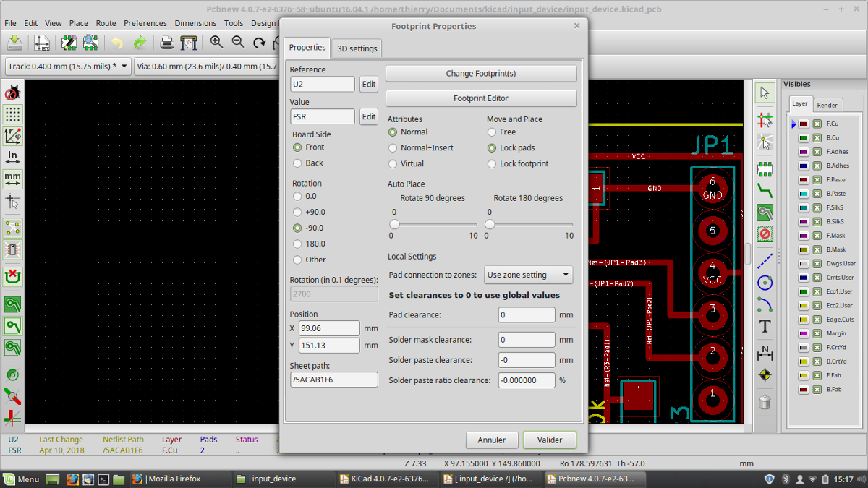This screenshot has height=488, width=868.
Task: Toggle visibility checkbox for F.SilkS layer
Action: 817,207
